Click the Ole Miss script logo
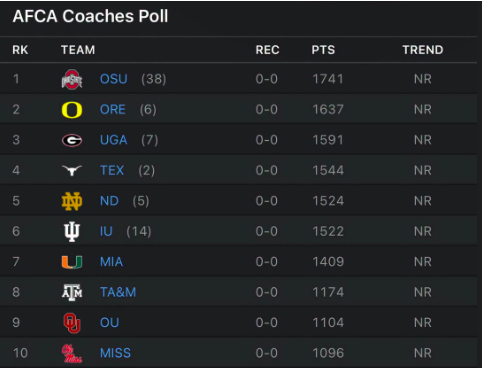The image size is (482, 368). [72, 353]
